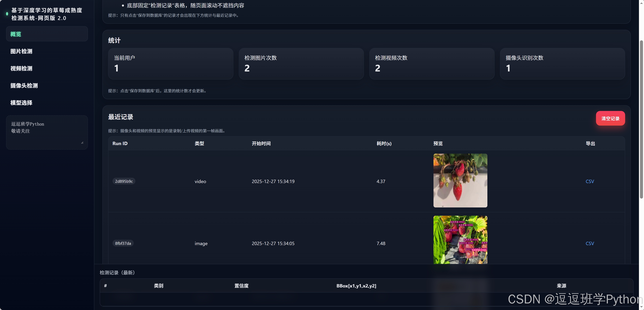
Task: Open 视频检测 video detection page
Action: (21, 68)
